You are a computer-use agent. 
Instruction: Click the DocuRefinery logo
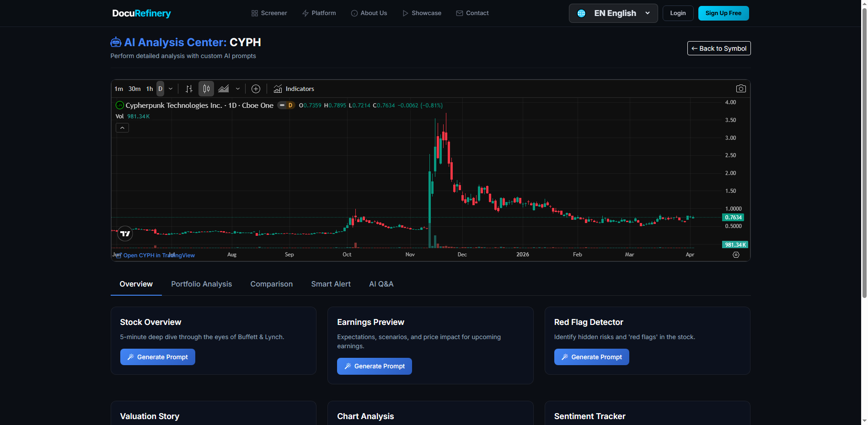point(141,13)
